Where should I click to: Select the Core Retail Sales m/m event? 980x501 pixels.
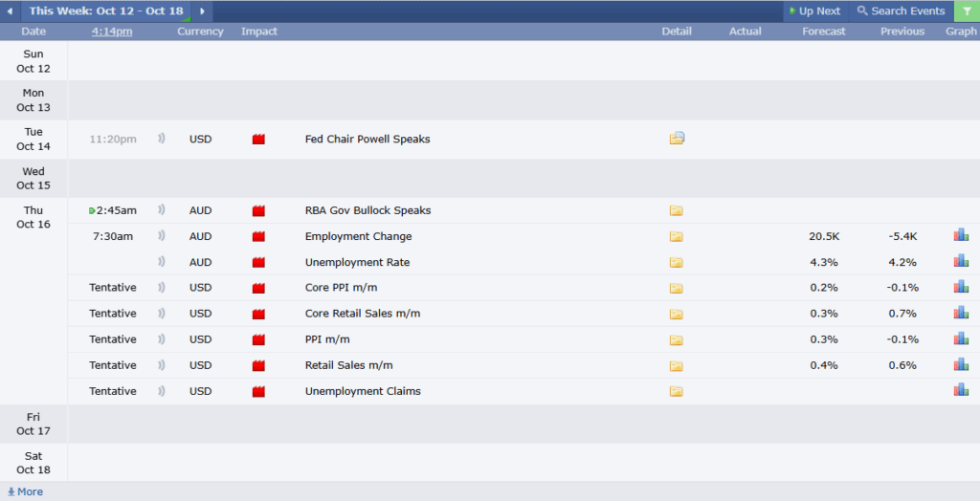(x=362, y=314)
